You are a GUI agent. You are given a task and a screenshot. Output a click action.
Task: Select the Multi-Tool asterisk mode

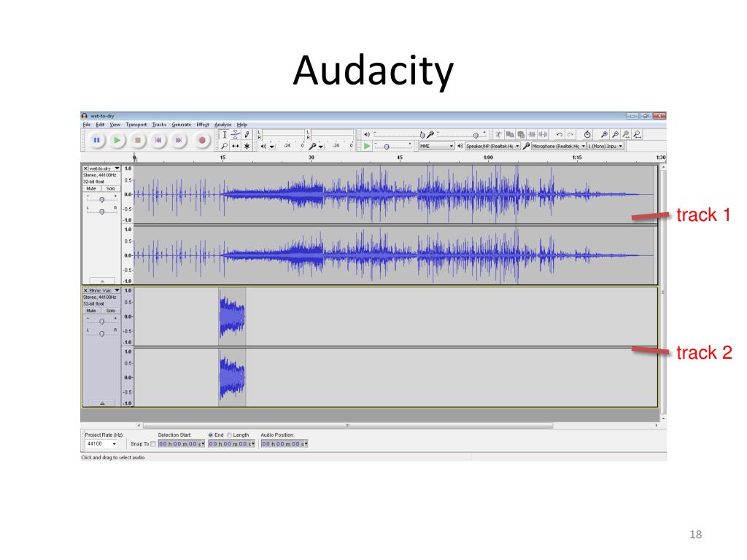[x=247, y=146]
